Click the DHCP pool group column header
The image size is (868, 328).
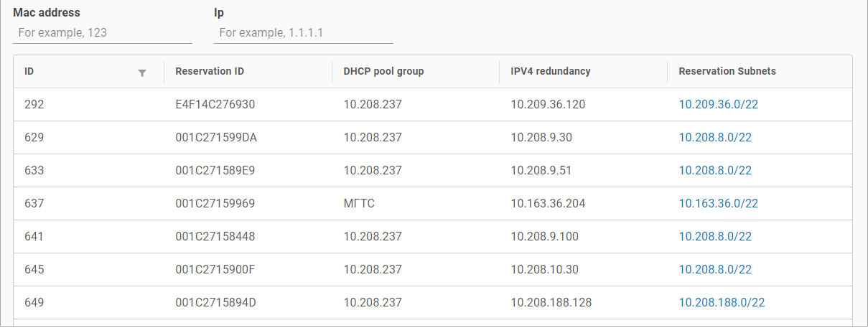tap(383, 71)
